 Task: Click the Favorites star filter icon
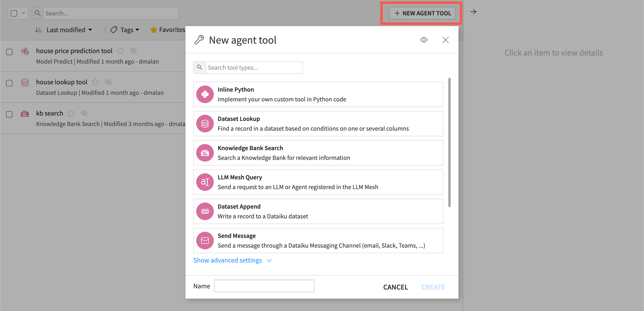(154, 30)
